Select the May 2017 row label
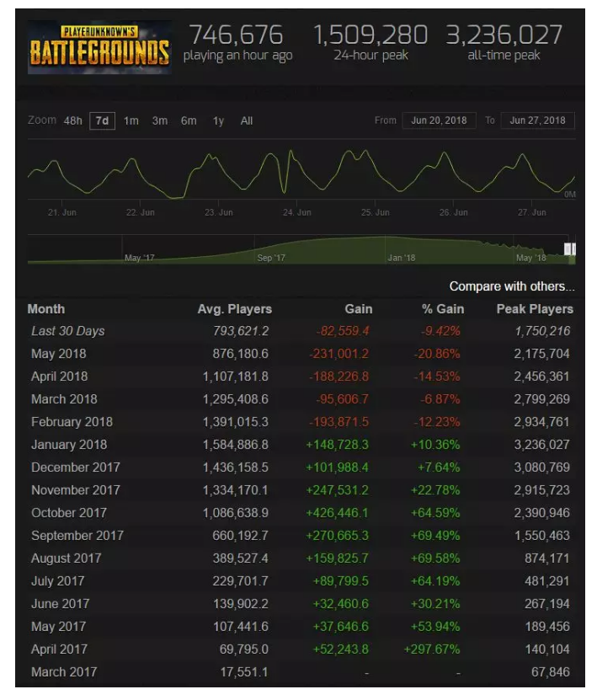Screen dimensions: 597x700 [x=58, y=627]
